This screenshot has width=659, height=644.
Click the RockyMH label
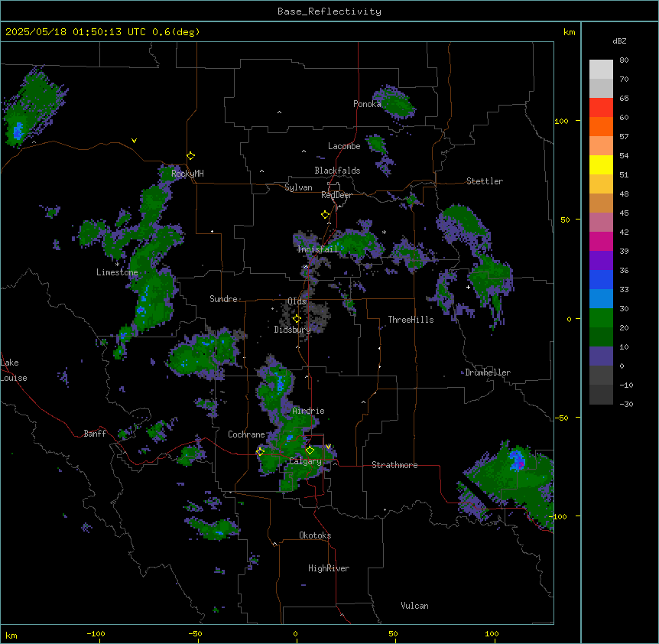[x=187, y=174]
